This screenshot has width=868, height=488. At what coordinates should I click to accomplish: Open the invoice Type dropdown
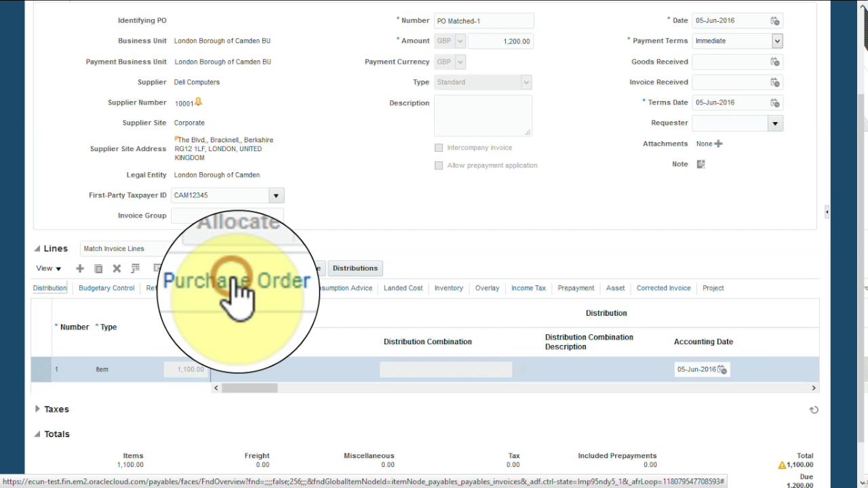pyautogui.click(x=526, y=82)
